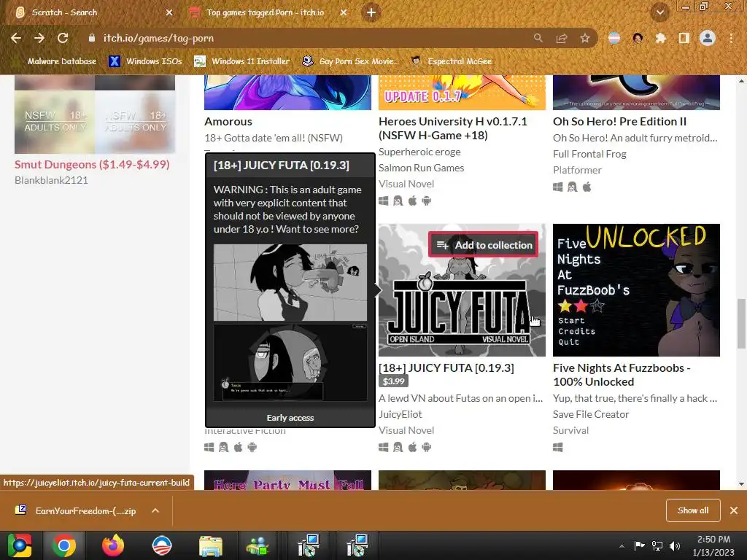Click the Survival genre tag
Viewport: 747px width, 560px height.
pos(570,430)
